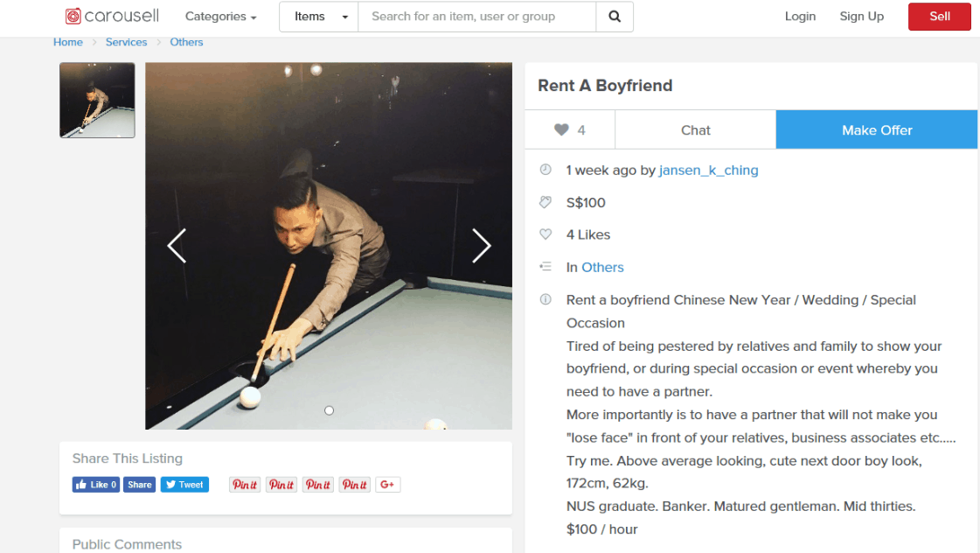
Task: Tweet this listing
Action: [184, 485]
